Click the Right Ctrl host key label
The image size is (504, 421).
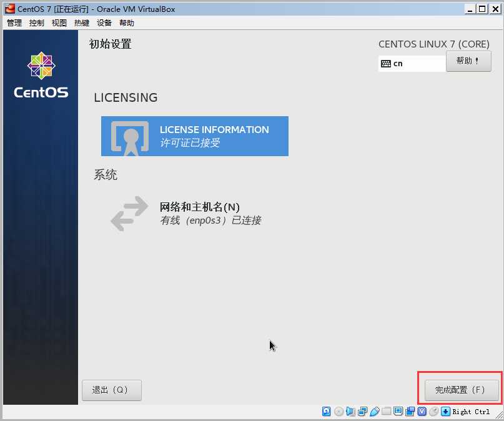pyautogui.click(x=471, y=412)
